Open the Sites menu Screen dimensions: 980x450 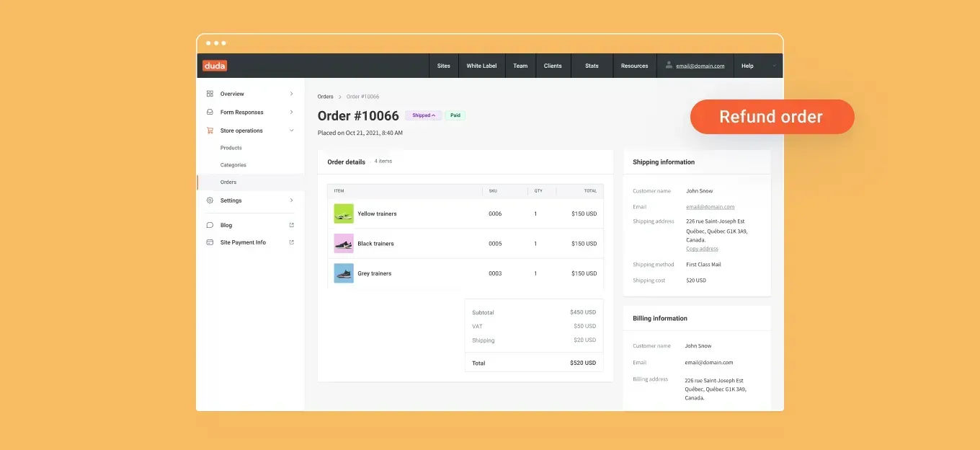[x=444, y=66]
